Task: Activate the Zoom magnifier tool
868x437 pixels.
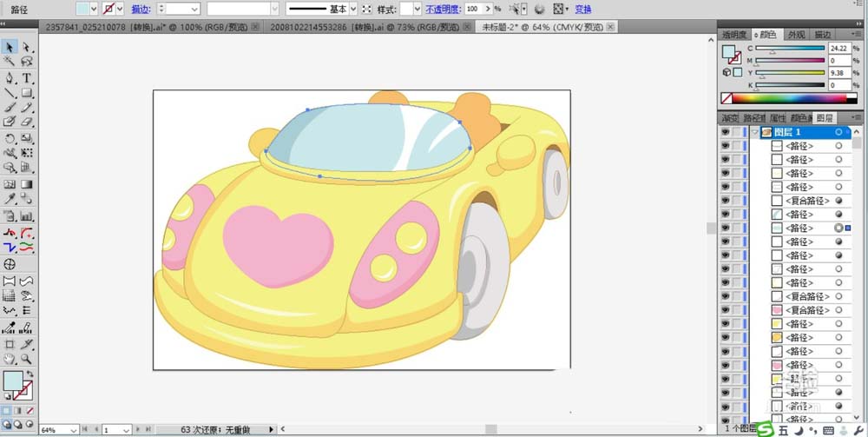Action: [27, 358]
